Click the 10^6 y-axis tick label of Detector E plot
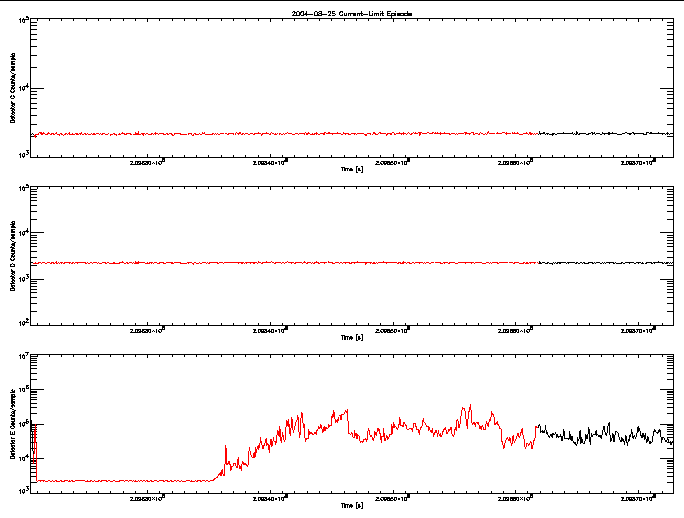This screenshot has height=518, width=684. (x=24, y=390)
